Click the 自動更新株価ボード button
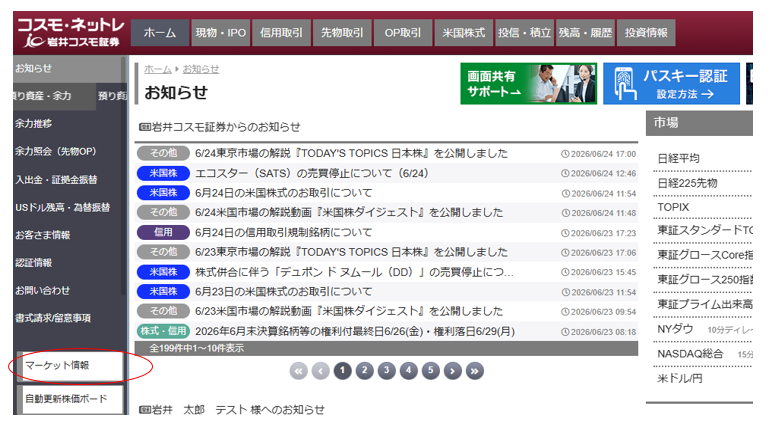The height and width of the screenshot is (425, 771). [69, 399]
